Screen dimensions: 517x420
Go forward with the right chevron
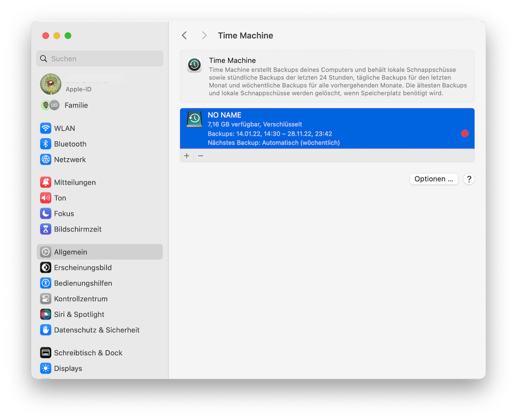[204, 35]
